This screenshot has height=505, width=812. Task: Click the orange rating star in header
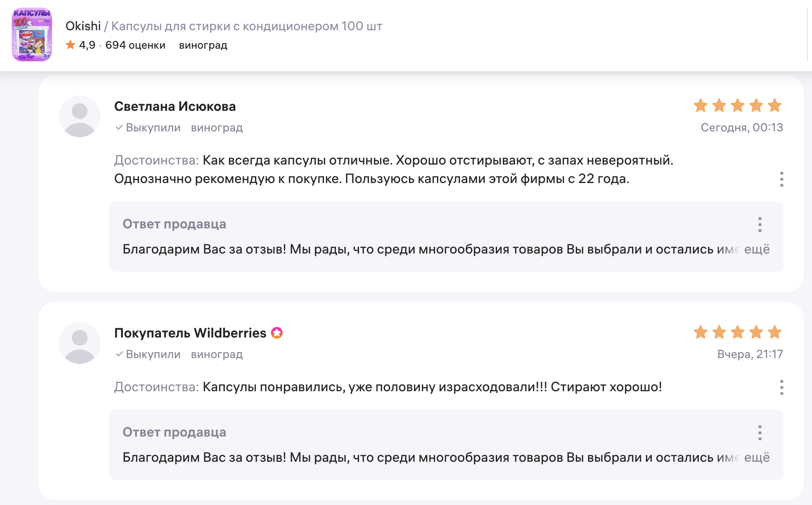tap(70, 45)
